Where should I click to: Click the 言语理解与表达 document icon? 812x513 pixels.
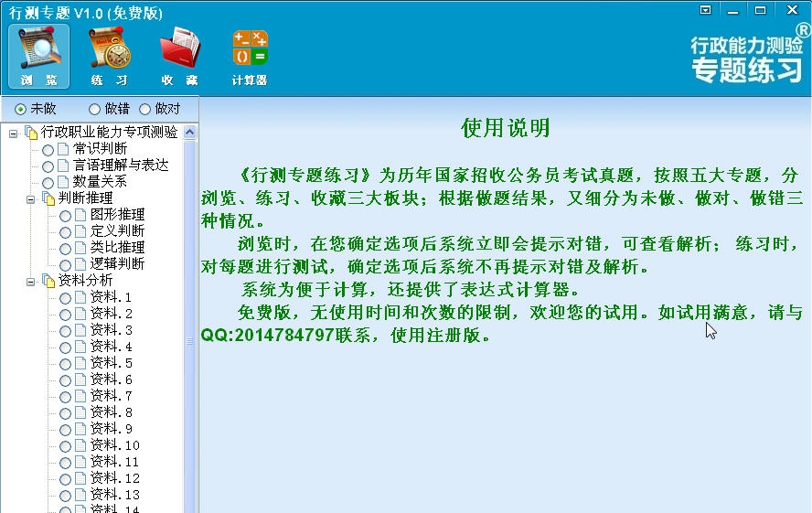pos(63,166)
